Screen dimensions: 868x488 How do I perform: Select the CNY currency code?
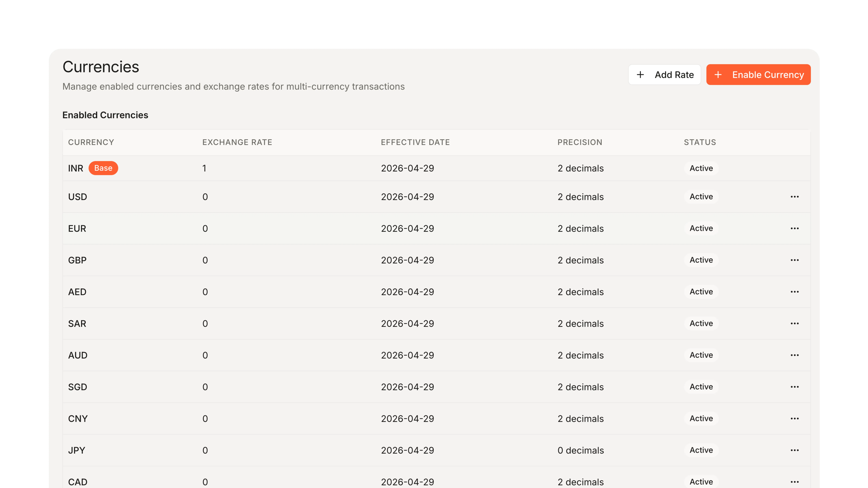click(78, 418)
